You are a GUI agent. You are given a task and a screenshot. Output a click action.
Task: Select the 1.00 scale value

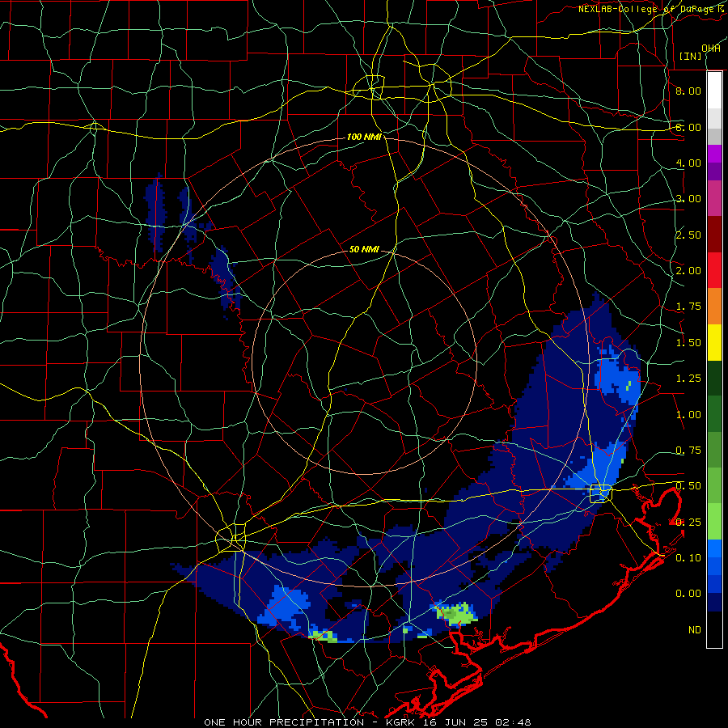pos(688,415)
